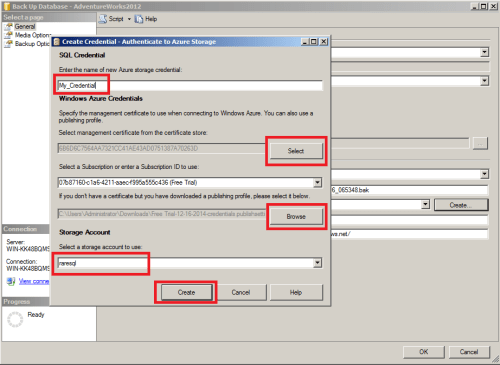Minimize the Back Up Database window
This screenshot has height=365, width=500.
[475, 6]
